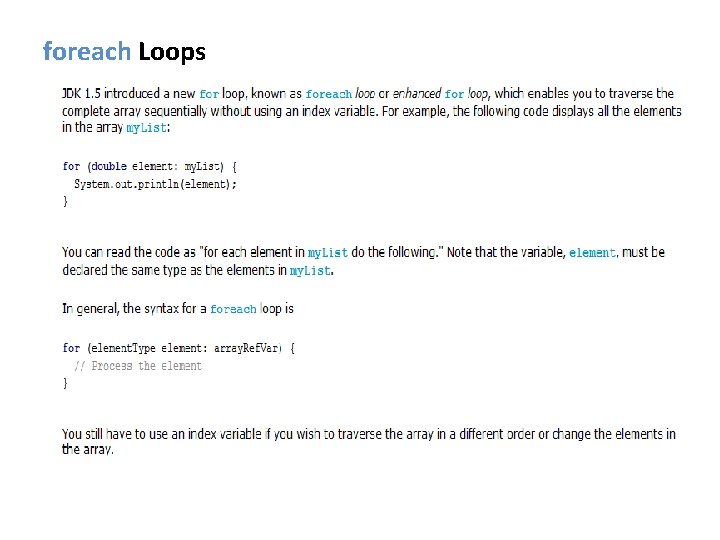Click the '// Process the element' comment

138,366
